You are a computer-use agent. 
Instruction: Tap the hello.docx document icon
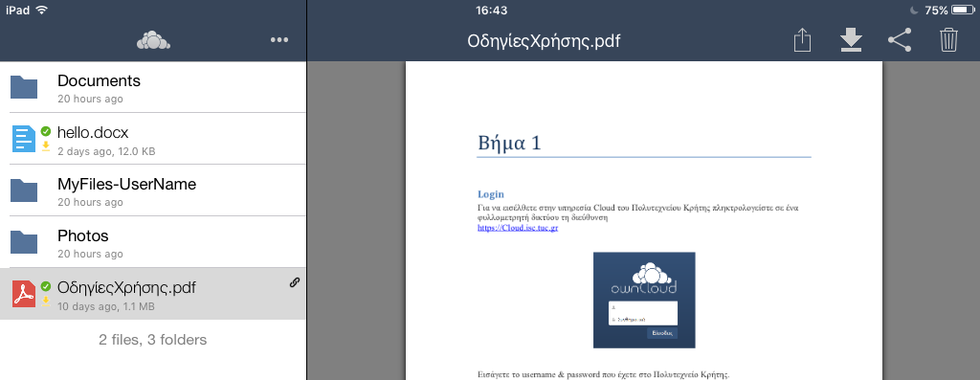tap(24, 139)
